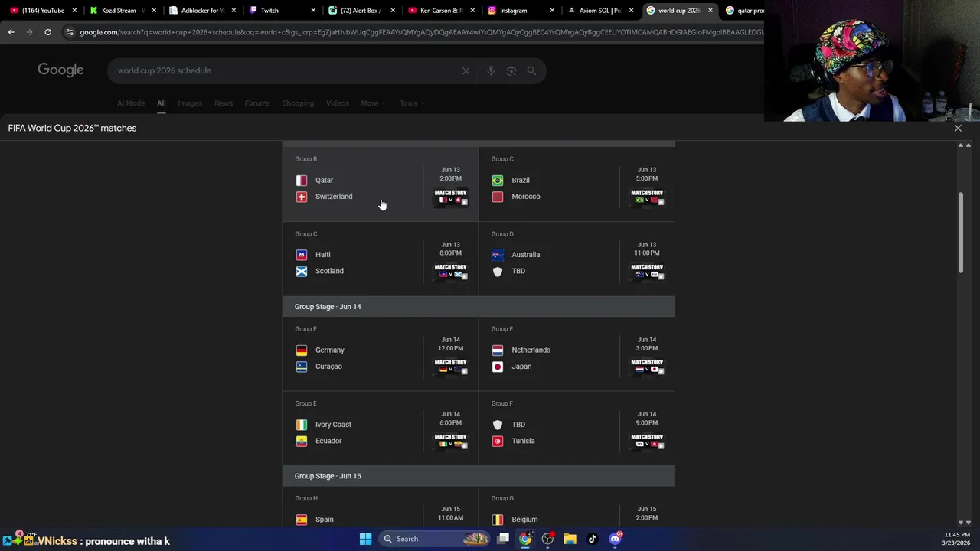Click the Tunisia flag icon

[x=498, y=441]
